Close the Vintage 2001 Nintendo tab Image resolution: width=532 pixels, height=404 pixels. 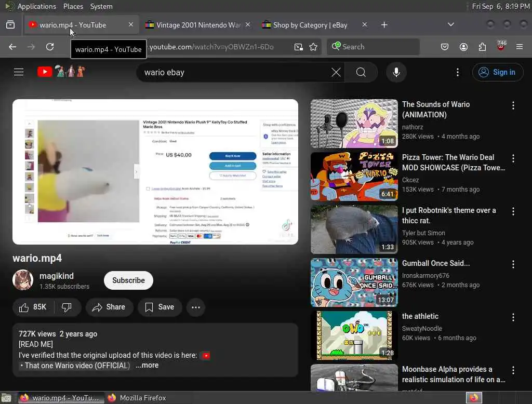[248, 24]
